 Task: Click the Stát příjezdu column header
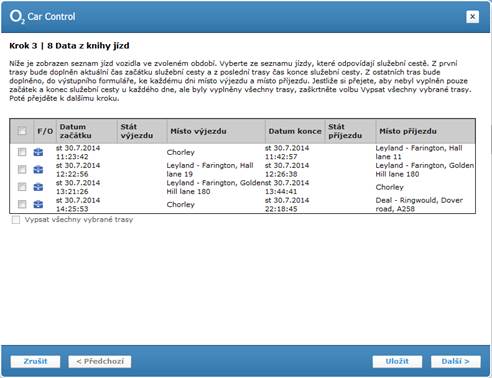(350, 131)
